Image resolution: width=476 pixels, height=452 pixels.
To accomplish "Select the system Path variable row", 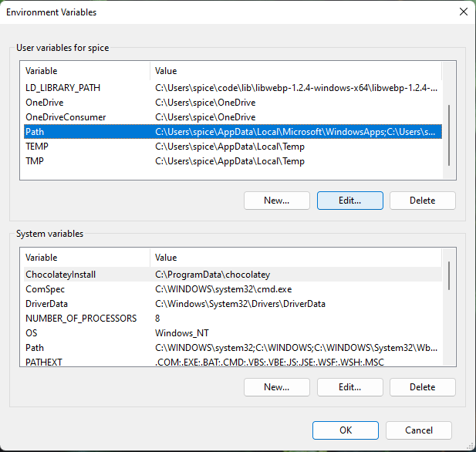I will (35, 348).
